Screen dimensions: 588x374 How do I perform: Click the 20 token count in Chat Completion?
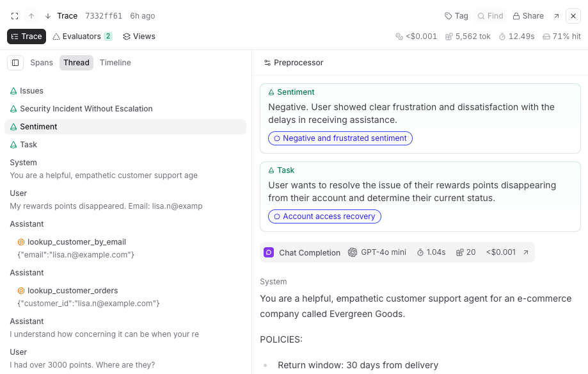466,252
